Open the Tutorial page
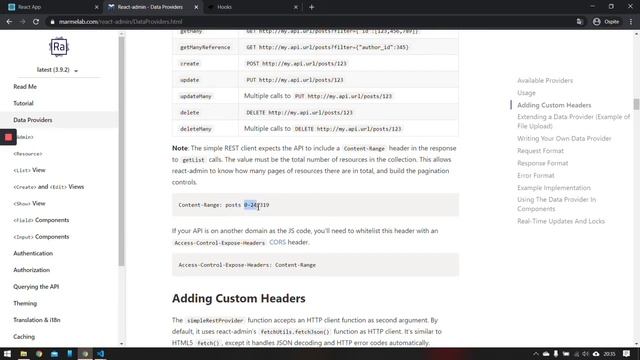This screenshot has width=640, height=360. point(23,103)
